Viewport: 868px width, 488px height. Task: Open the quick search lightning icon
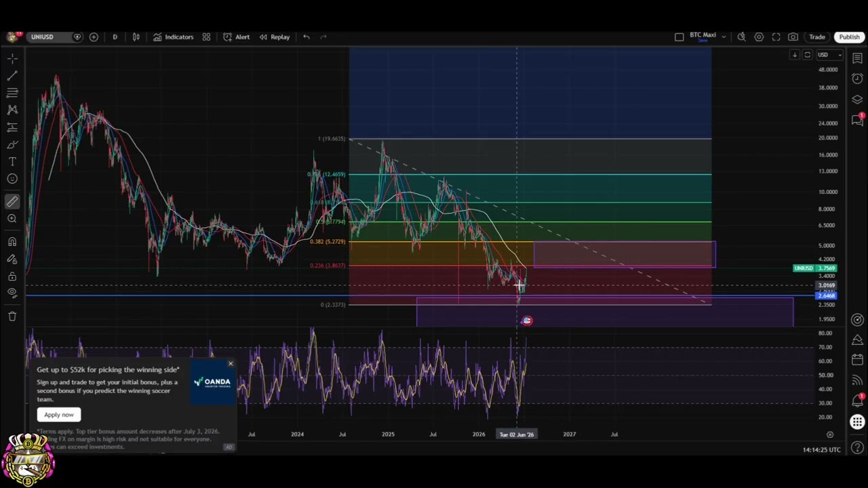click(741, 37)
